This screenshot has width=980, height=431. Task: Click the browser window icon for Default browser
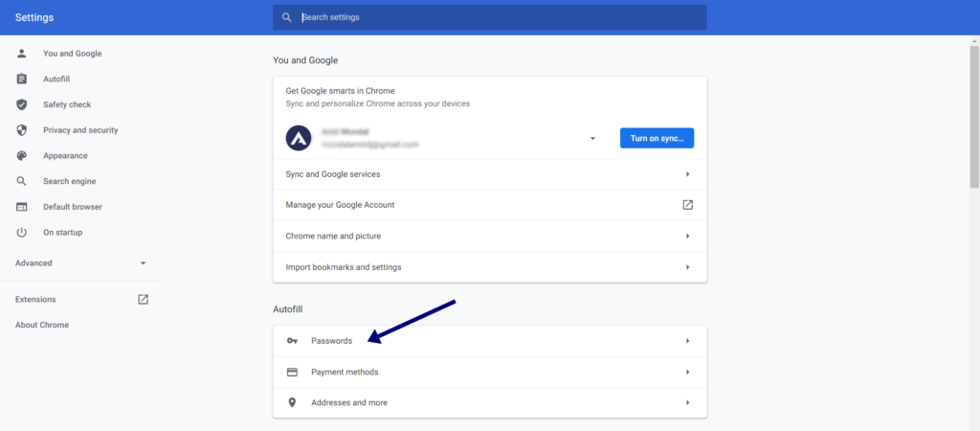pos(22,207)
